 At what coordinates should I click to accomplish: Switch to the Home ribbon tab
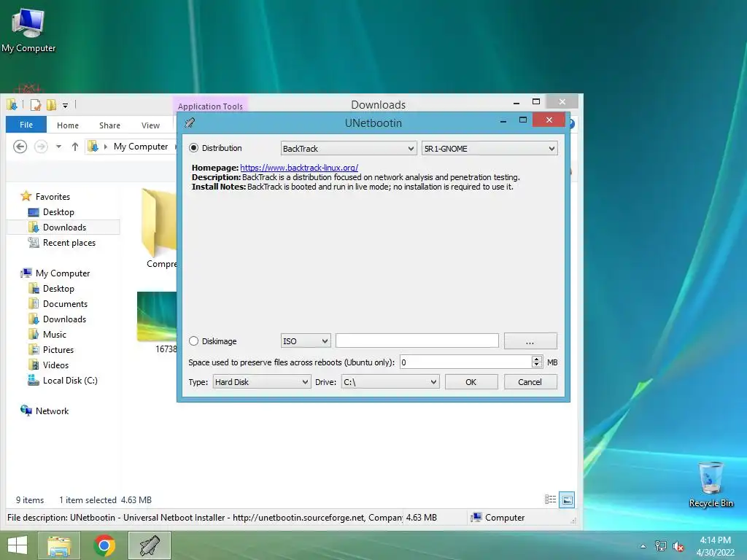pyautogui.click(x=68, y=125)
